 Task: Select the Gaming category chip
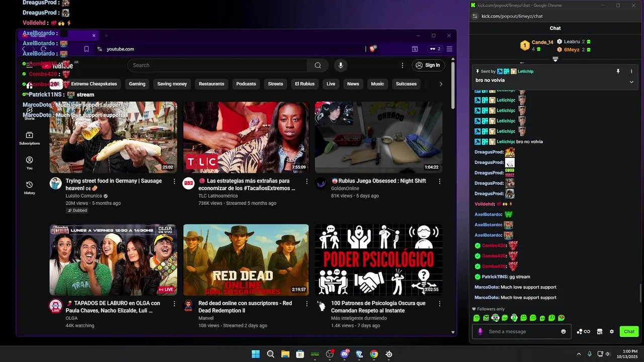click(x=137, y=84)
